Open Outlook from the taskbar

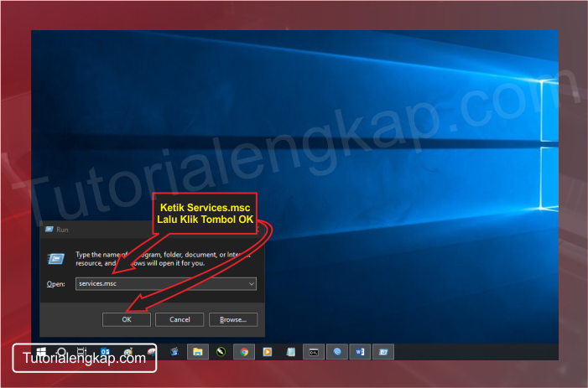106,352
